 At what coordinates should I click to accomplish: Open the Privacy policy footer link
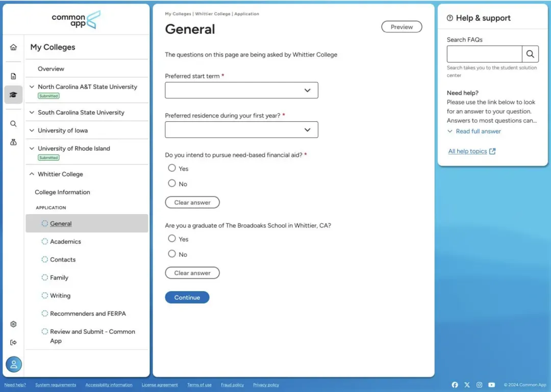[x=266, y=385]
